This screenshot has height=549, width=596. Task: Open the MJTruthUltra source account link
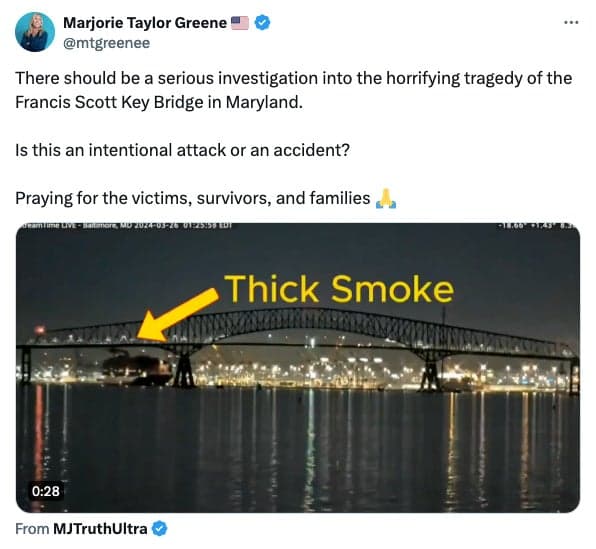click(100, 528)
